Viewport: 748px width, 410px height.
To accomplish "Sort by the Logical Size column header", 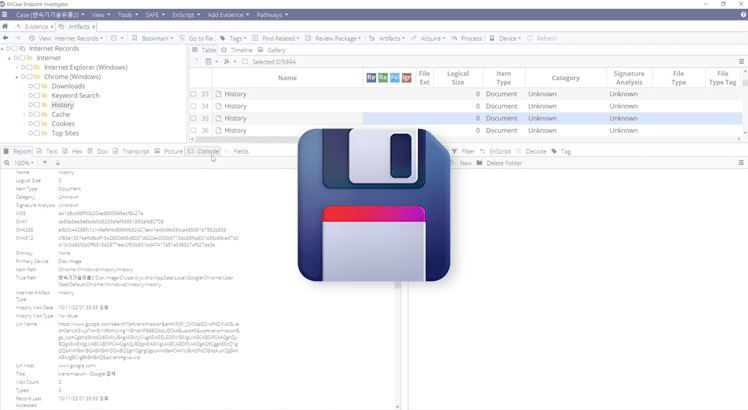I will click(458, 78).
